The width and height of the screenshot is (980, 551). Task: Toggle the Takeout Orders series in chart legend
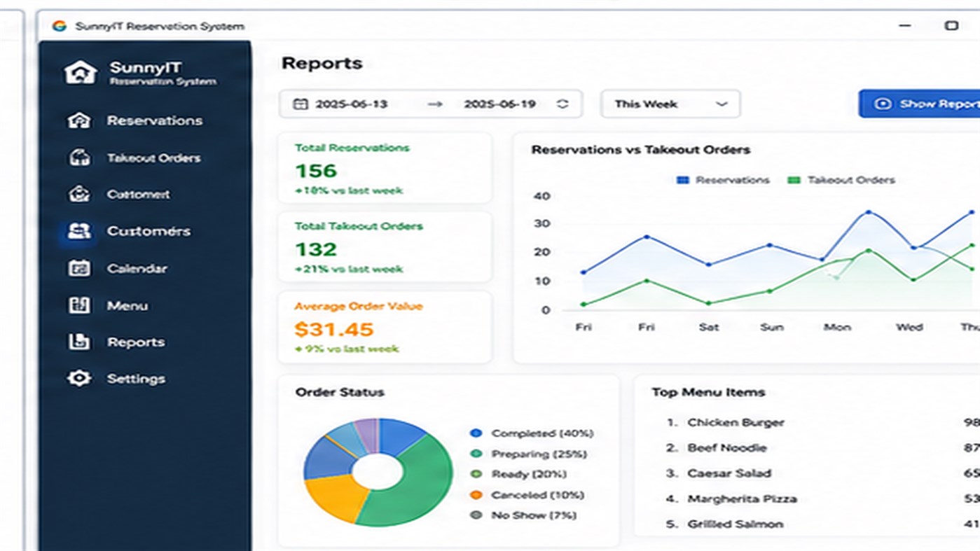pyautogui.click(x=841, y=180)
